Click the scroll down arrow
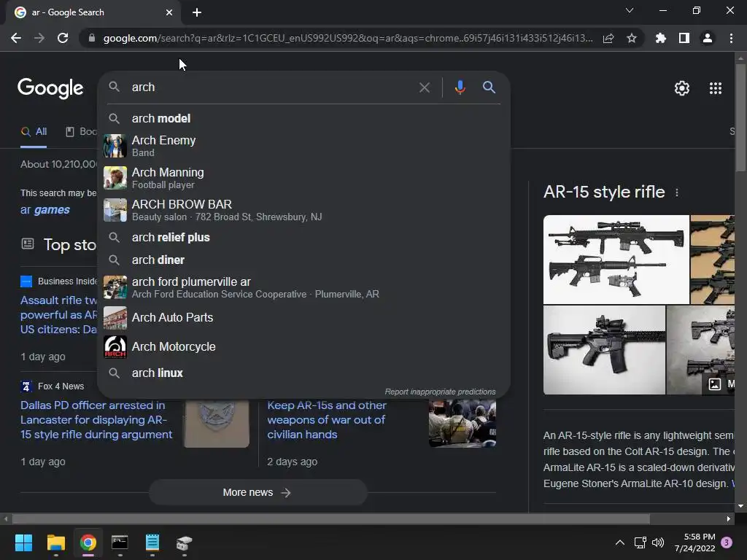Image resolution: width=747 pixels, height=560 pixels. (x=740, y=506)
